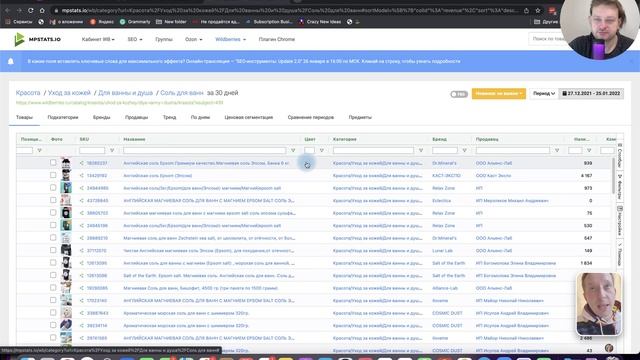640x360 pixels.
Task: Tick checkbox in Eclectica row
Action: [x=53, y=200]
